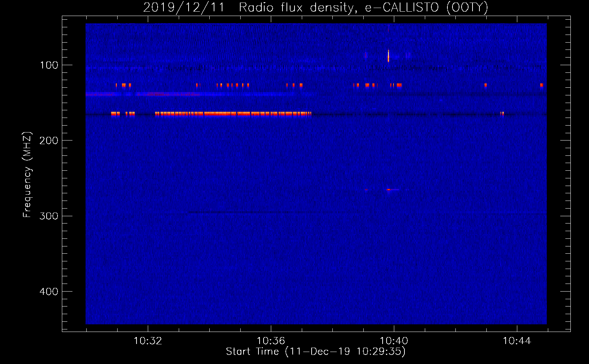Viewport: 589px width, 364px height.
Task: Select the 400 frequency tick label
Action: (48, 292)
